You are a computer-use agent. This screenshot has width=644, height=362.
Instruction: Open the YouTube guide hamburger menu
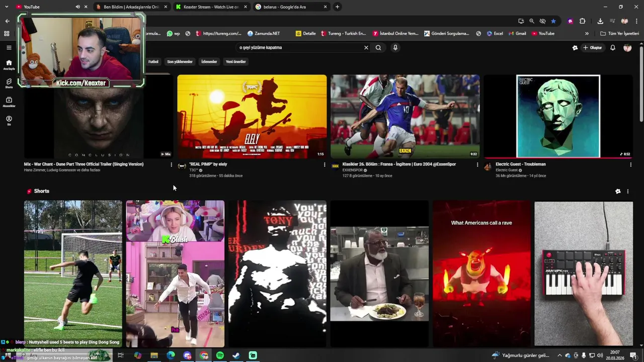click(9, 48)
